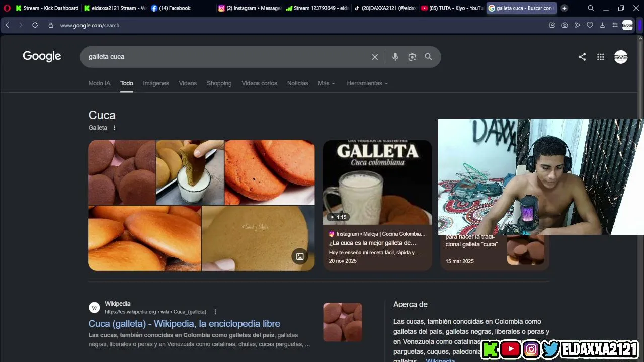Viewport: 644px width, 362px height.
Task: Open the small cookie thumbnail on 15 mar card
Action: [x=526, y=250]
